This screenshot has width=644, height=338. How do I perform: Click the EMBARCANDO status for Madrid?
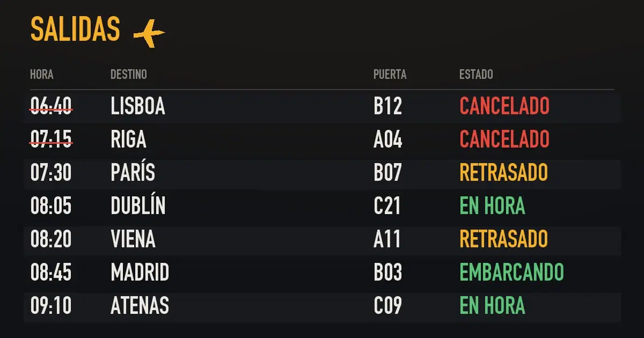(512, 273)
